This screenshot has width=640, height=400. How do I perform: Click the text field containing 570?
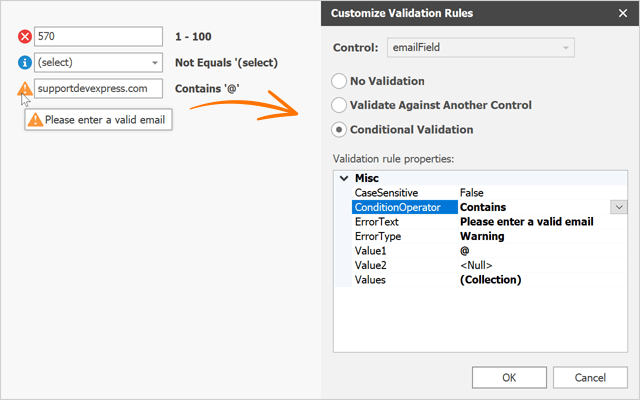pos(97,37)
